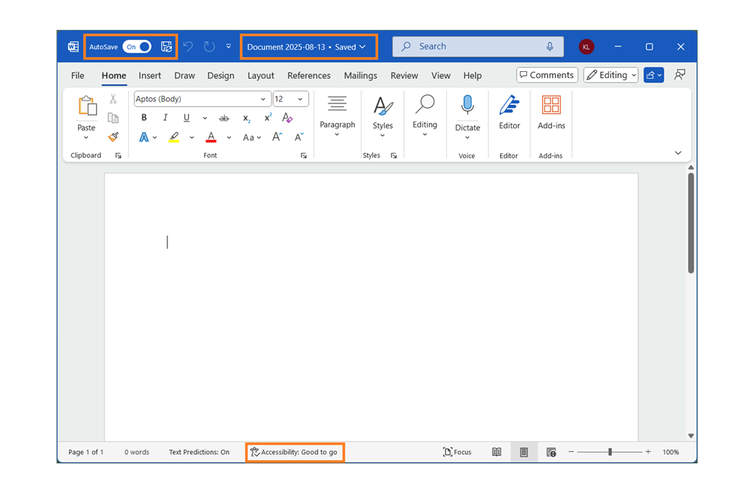750x500 pixels.
Task: Click the Copy icon
Action: (113, 118)
